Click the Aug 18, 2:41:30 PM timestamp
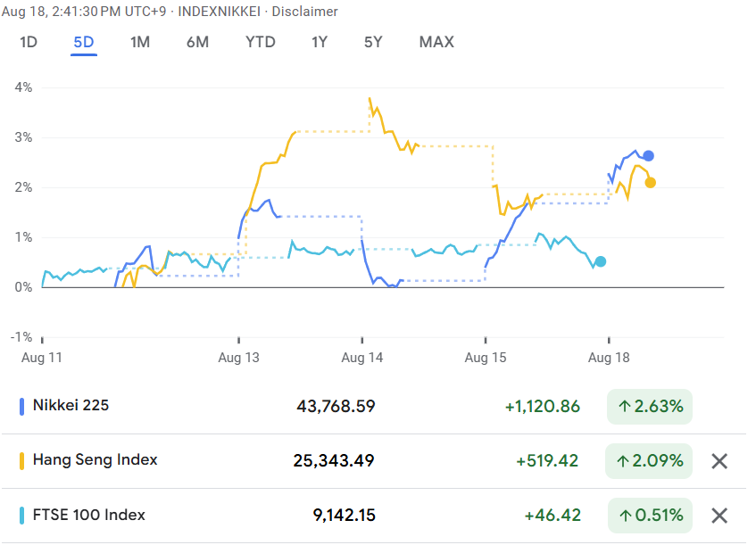This screenshot has height=545, width=756. pyautogui.click(x=84, y=11)
